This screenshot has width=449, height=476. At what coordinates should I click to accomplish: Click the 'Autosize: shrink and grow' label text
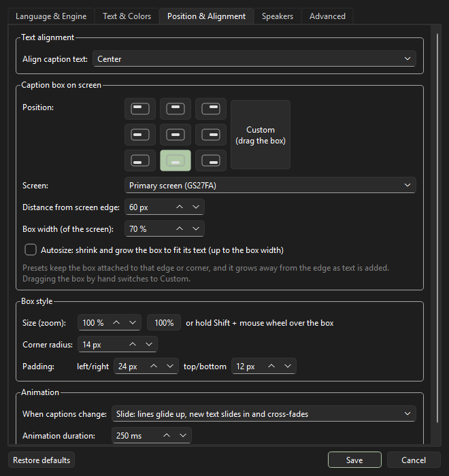pyautogui.click(x=162, y=250)
